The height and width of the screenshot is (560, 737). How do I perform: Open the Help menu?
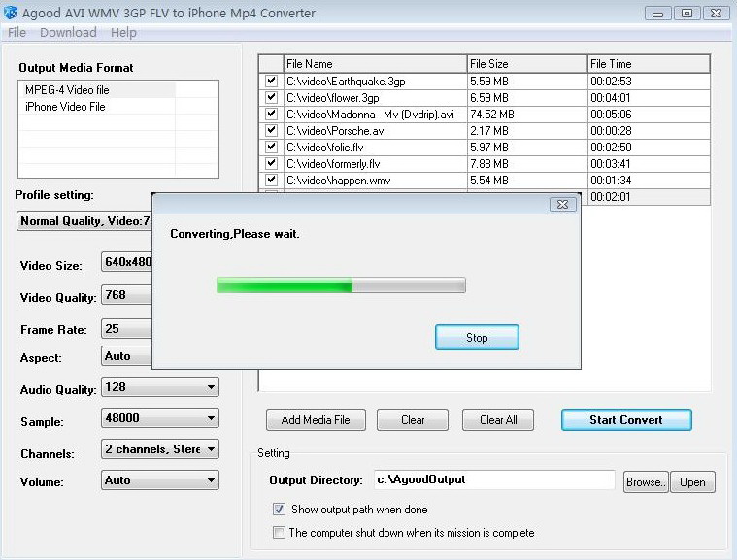click(123, 32)
